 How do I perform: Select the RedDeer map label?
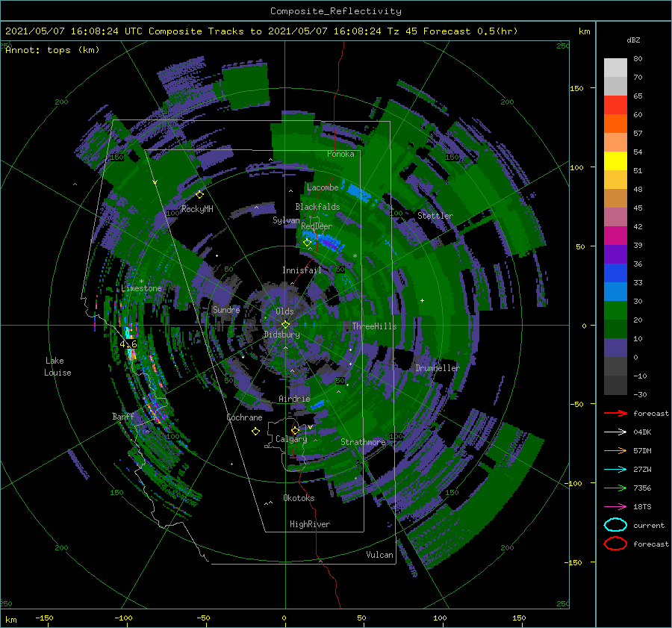317,226
